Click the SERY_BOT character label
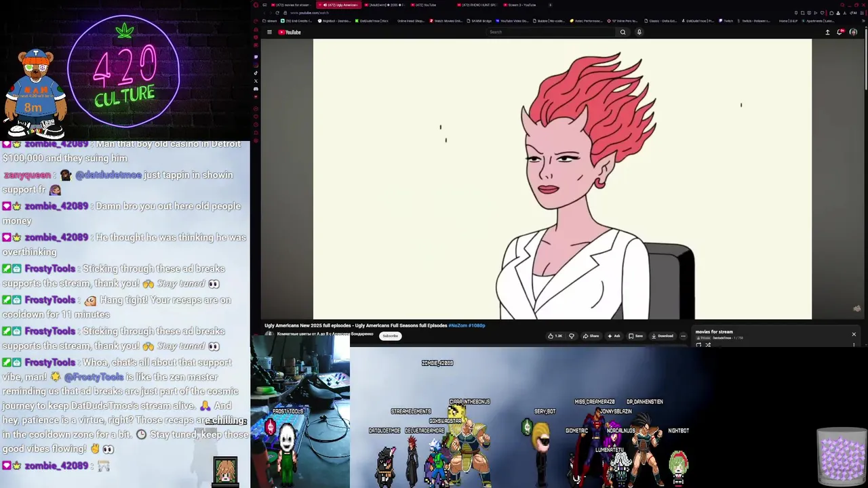868x488 pixels. (x=545, y=411)
